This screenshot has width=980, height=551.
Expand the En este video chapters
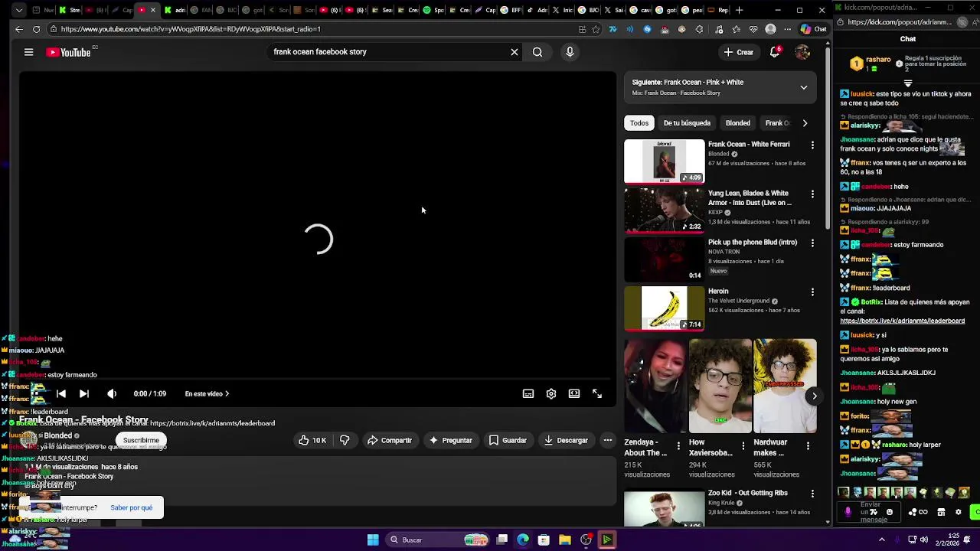(207, 393)
